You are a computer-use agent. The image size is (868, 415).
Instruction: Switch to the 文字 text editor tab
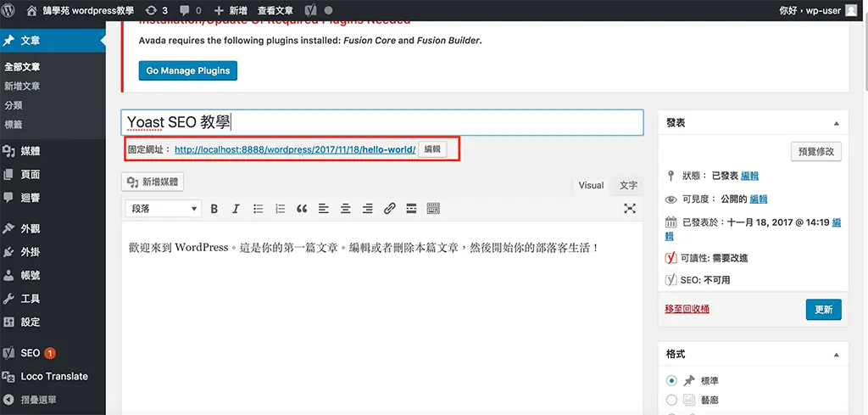tap(628, 185)
